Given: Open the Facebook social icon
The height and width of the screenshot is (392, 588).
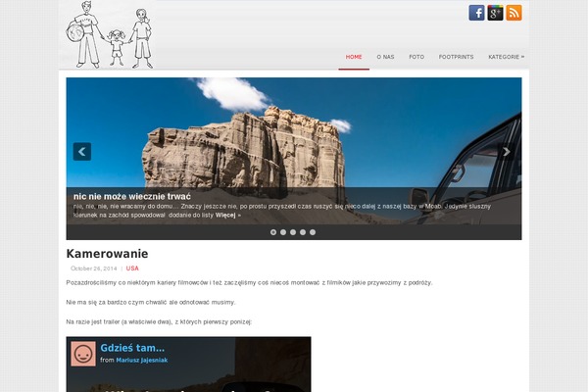Looking at the screenshot, I should point(476,13).
